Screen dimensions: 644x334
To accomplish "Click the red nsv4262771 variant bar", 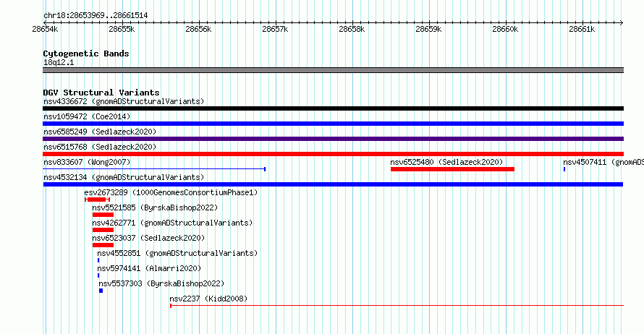I will pyautogui.click(x=103, y=230).
